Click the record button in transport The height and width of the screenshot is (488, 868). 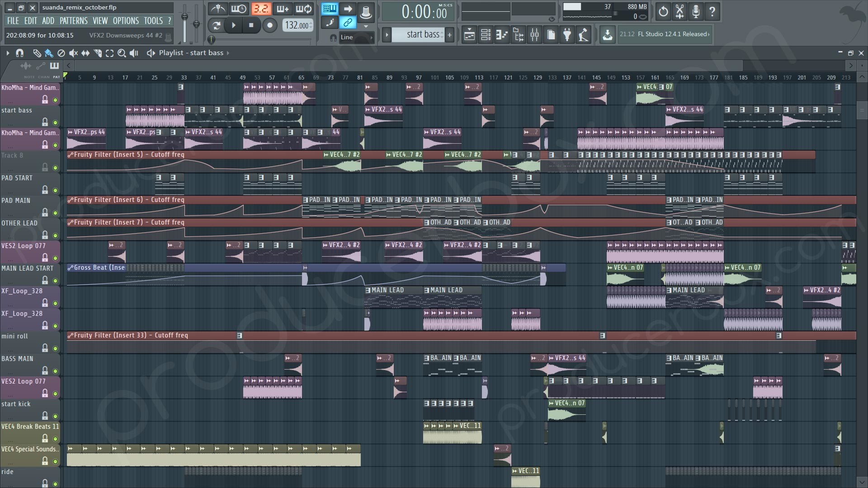coord(270,24)
